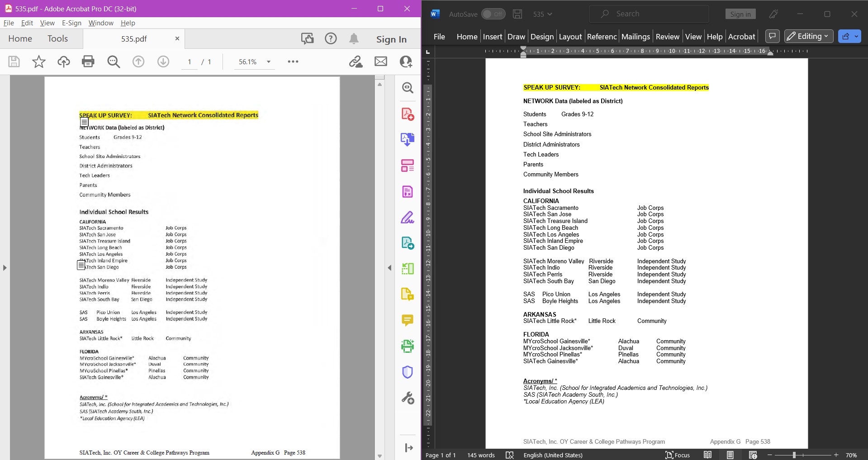Toggle Focus mode in Word status bar
868x460 pixels.
(678, 455)
